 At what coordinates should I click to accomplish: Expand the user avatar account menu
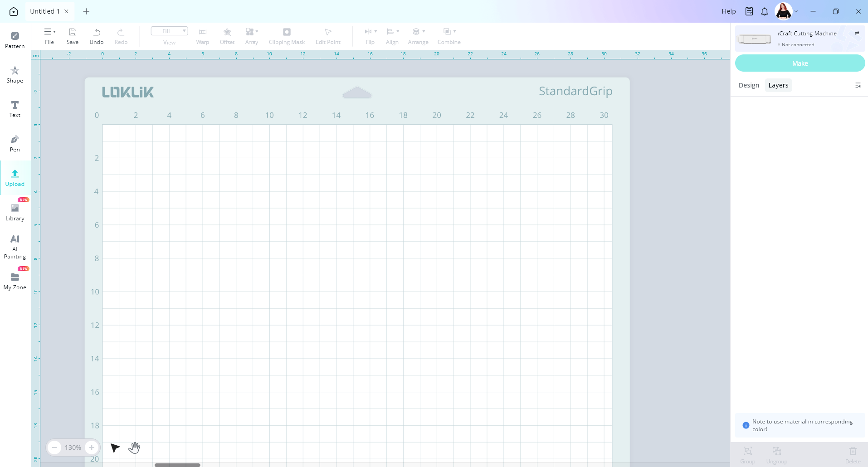point(796,11)
